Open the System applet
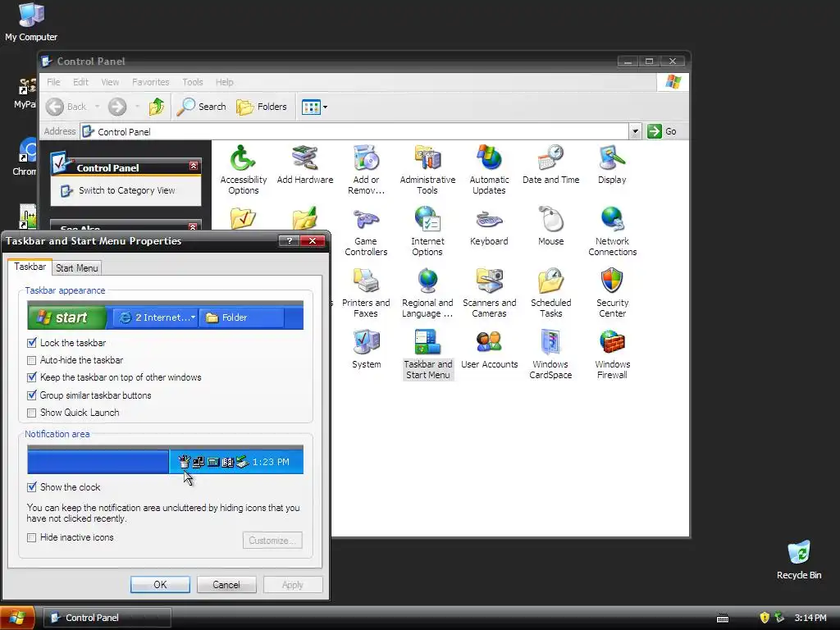 367,349
